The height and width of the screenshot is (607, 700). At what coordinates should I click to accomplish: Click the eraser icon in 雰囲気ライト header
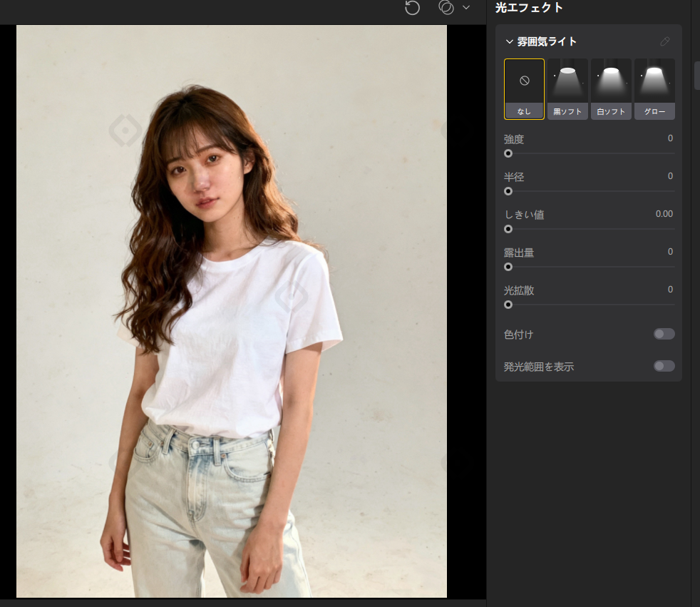tap(665, 41)
